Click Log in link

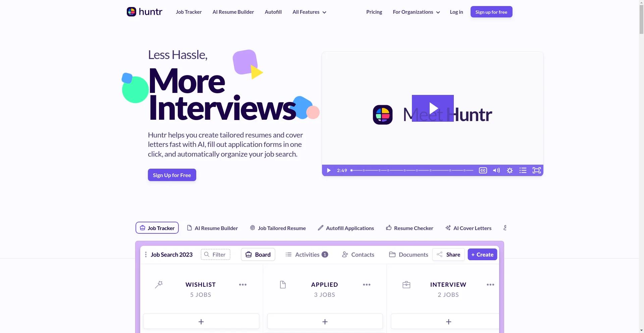[456, 12]
